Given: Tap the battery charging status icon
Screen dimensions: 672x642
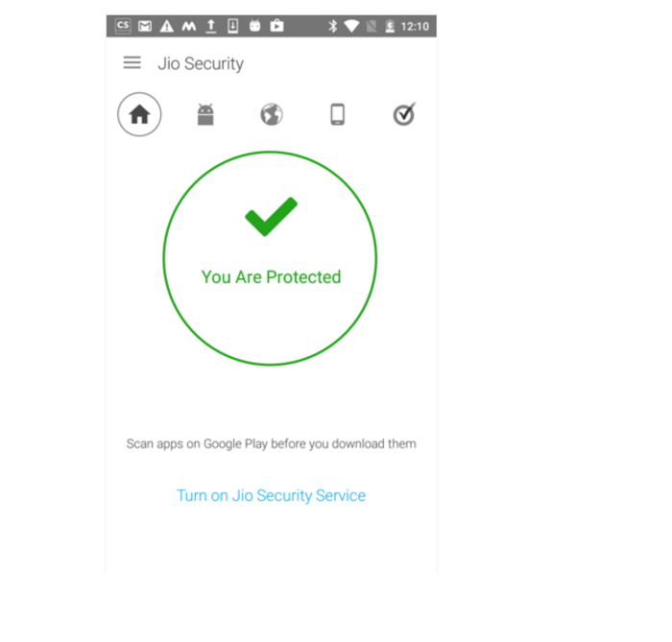Looking at the screenshot, I should [390, 27].
